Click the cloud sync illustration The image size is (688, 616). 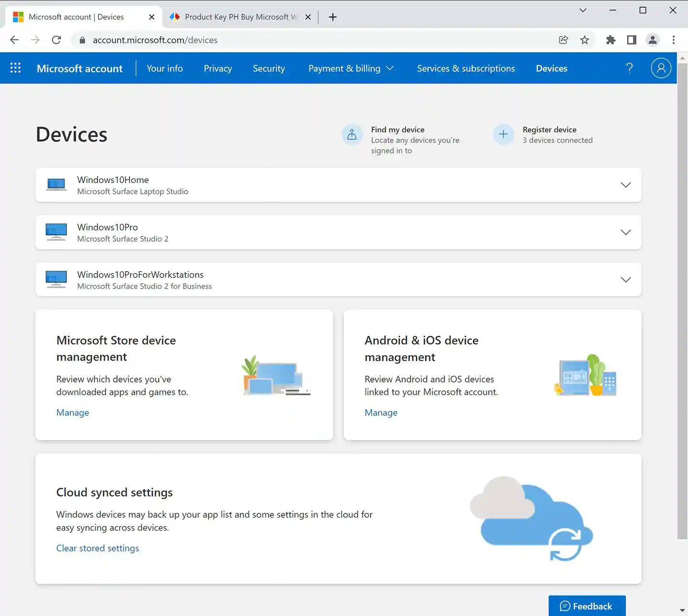531,519
